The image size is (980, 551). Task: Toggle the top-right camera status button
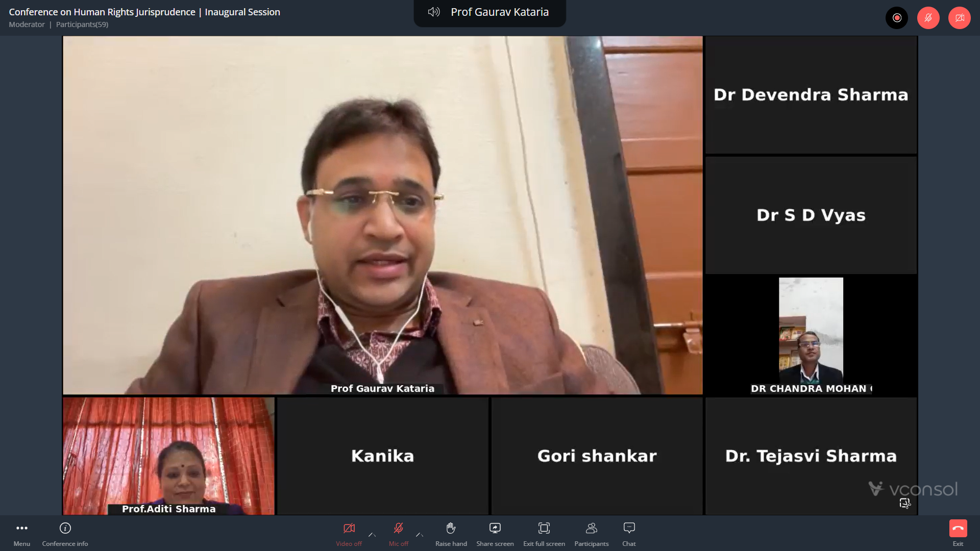(960, 17)
